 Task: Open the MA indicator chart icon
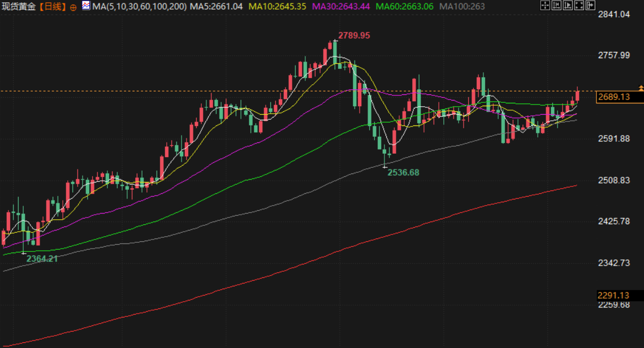click(86, 6)
